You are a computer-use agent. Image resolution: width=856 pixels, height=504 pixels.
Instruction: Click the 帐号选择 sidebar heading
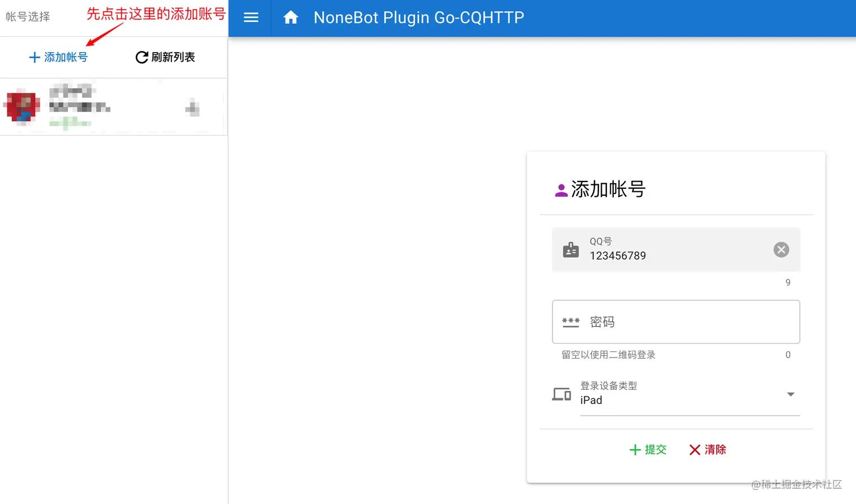tap(28, 16)
